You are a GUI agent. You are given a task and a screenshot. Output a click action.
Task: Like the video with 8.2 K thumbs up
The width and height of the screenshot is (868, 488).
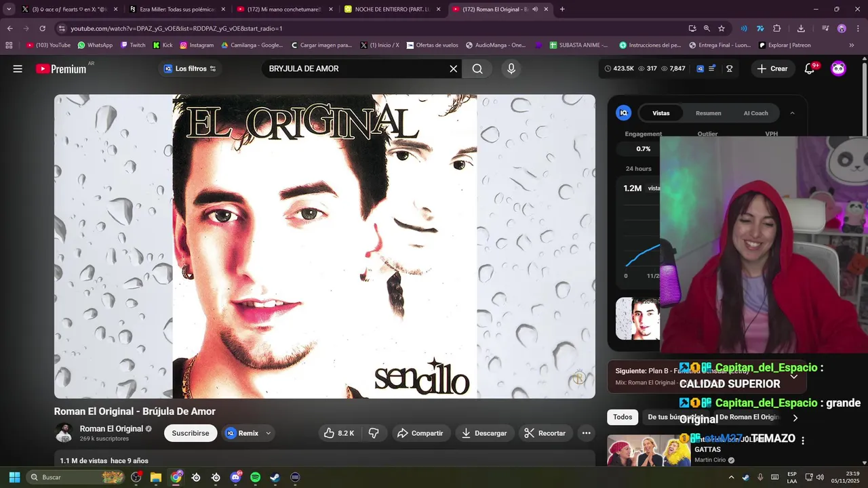tap(339, 433)
